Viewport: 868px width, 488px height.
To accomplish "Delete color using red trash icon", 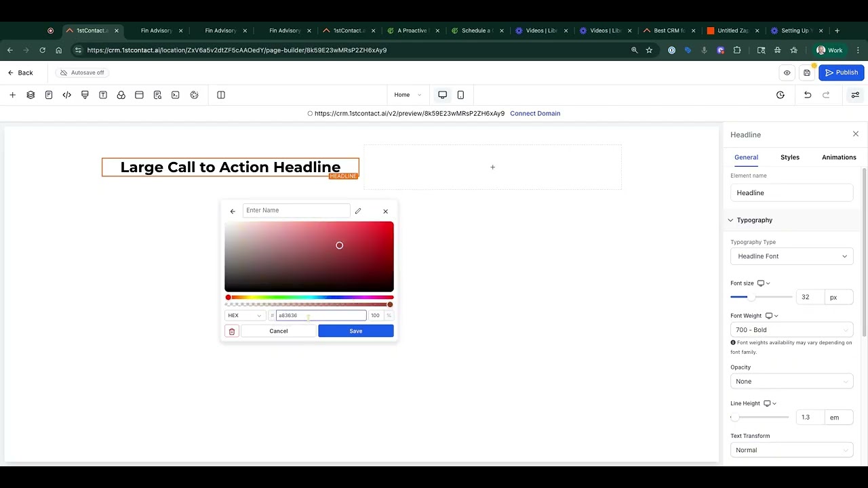I will (232, 331).
